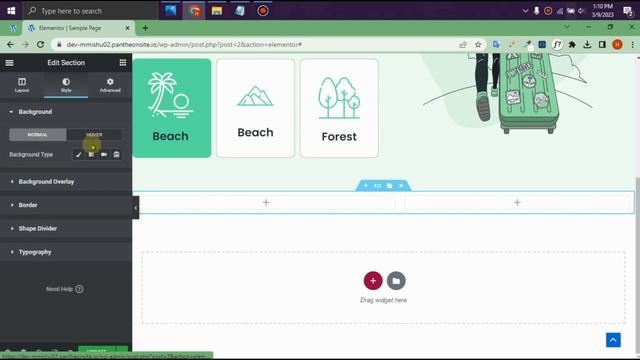Close the Elementor Sample Page tab

coord(127,28)
